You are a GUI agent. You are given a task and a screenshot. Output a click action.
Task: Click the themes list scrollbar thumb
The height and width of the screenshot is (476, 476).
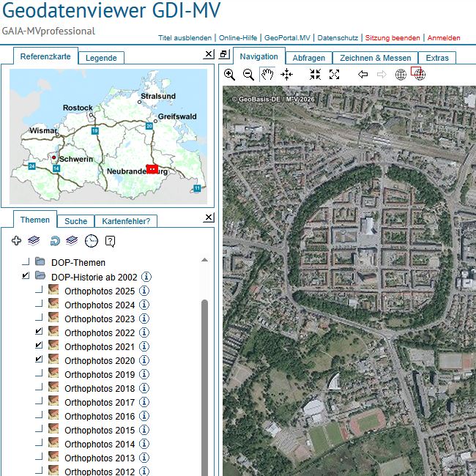click(x=204, y=387)
